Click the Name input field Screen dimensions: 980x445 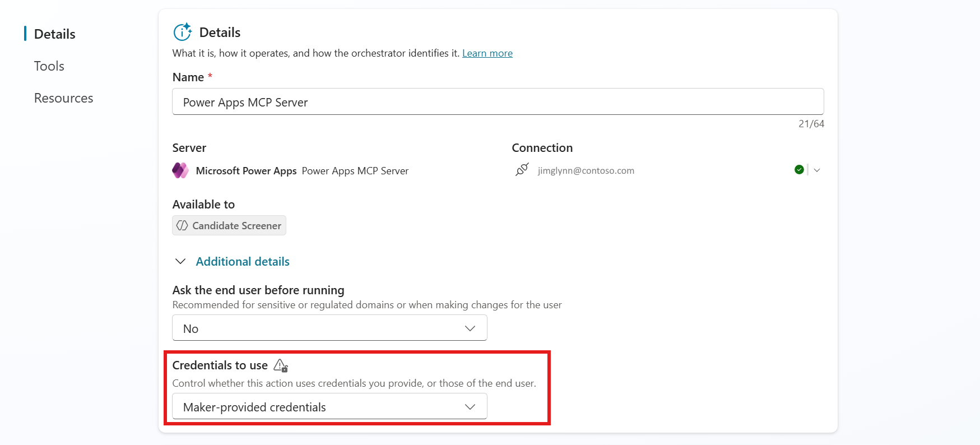coord(498,101)
